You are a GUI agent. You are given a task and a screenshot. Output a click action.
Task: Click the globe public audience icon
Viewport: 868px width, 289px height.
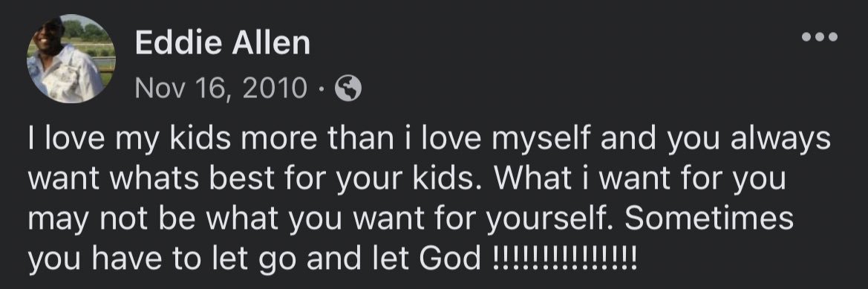(x=349, y=88)
